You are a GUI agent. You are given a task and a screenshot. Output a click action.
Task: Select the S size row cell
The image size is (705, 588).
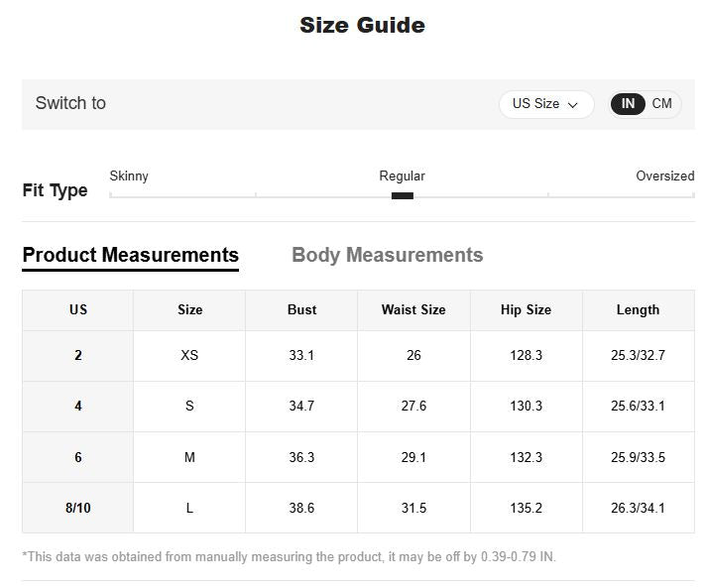[x=189, y=406]
